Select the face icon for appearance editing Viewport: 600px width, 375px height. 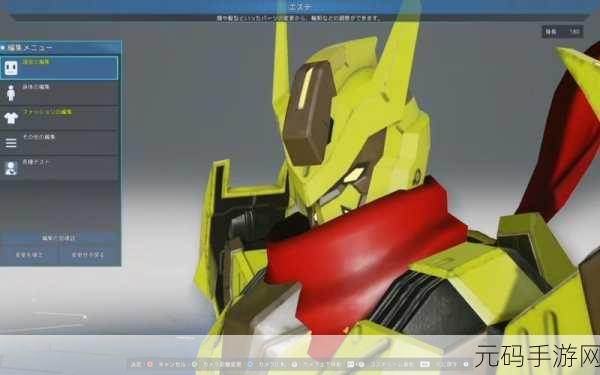[11, 68]
